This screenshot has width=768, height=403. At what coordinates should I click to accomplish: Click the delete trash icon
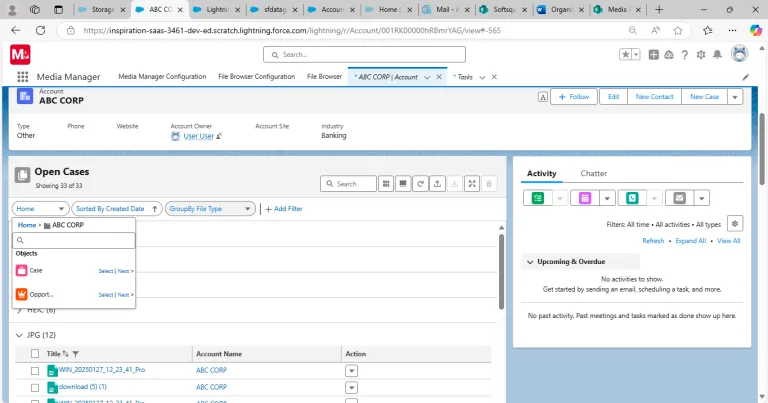[x=489, y=184]
